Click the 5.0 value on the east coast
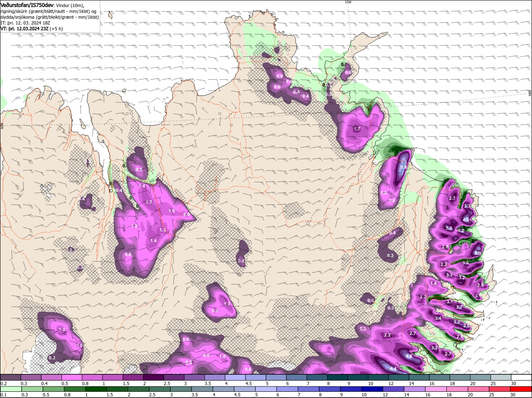This screenshot has width=532, height=398. [x=477, y=253]
